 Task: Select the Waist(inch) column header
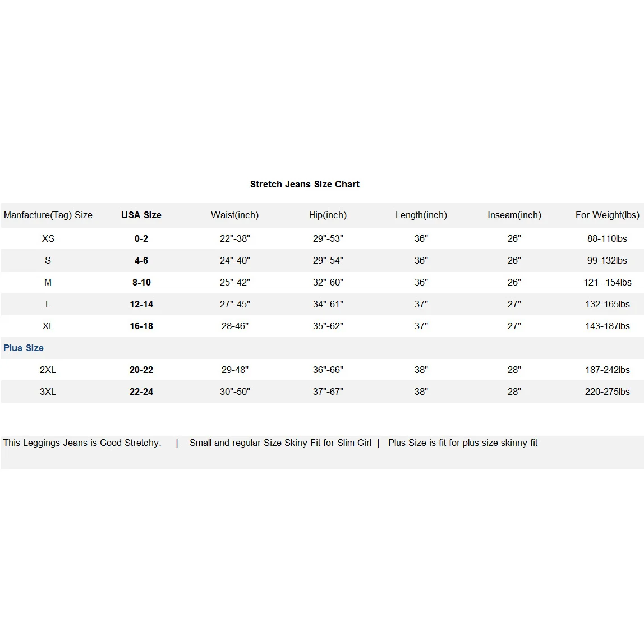234,215
